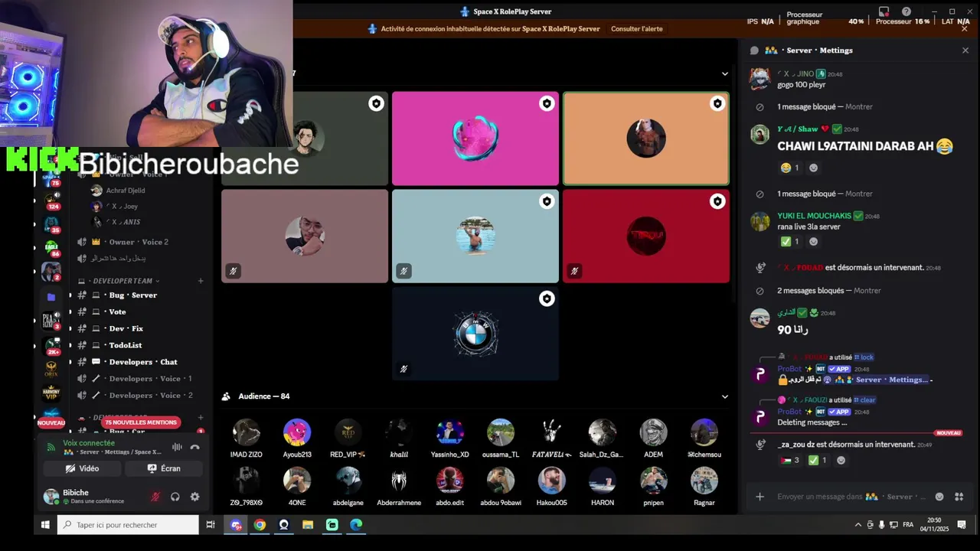
Task: Open emoji picker in message box
Action: pos(939,497)
